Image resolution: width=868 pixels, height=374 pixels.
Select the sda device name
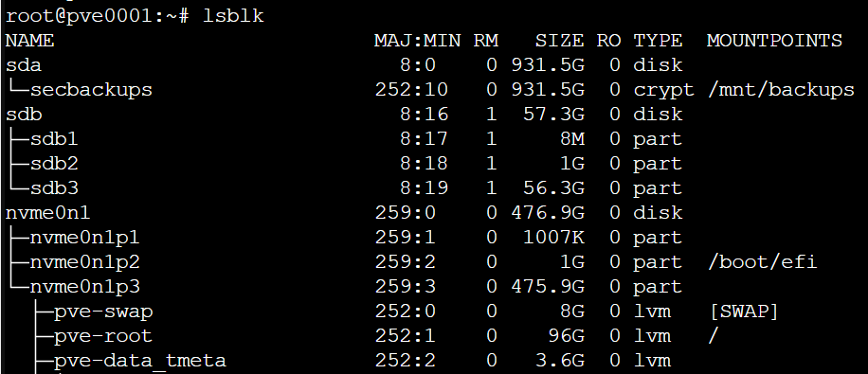[24, 65]
